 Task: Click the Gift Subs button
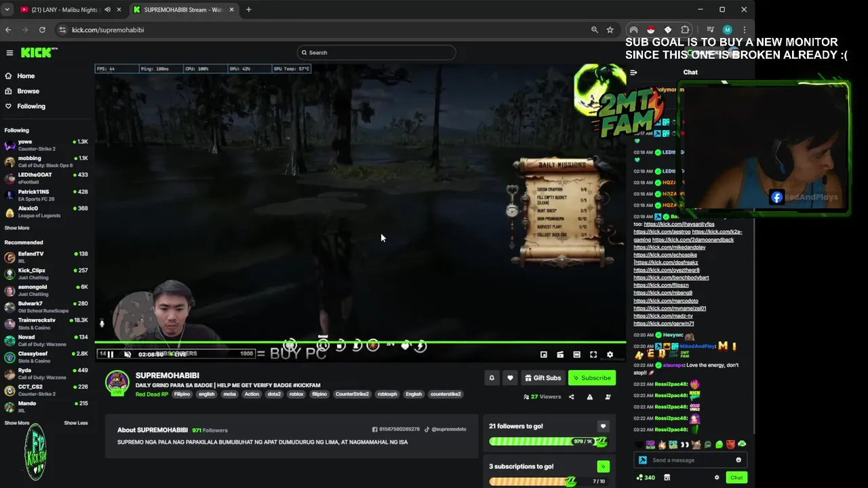coord(542,378)
